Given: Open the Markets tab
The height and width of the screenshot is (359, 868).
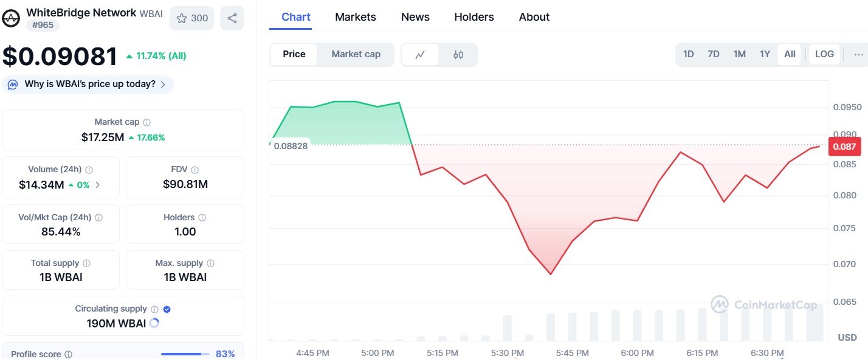Looking at the screenshot, I should tap(356, 17).
